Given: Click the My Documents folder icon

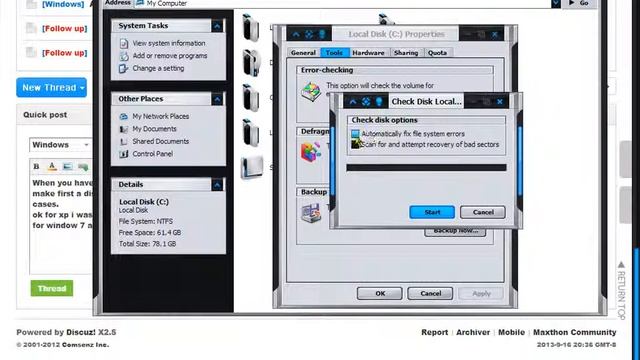Looking at the screenshot, I should coord(124,129).
